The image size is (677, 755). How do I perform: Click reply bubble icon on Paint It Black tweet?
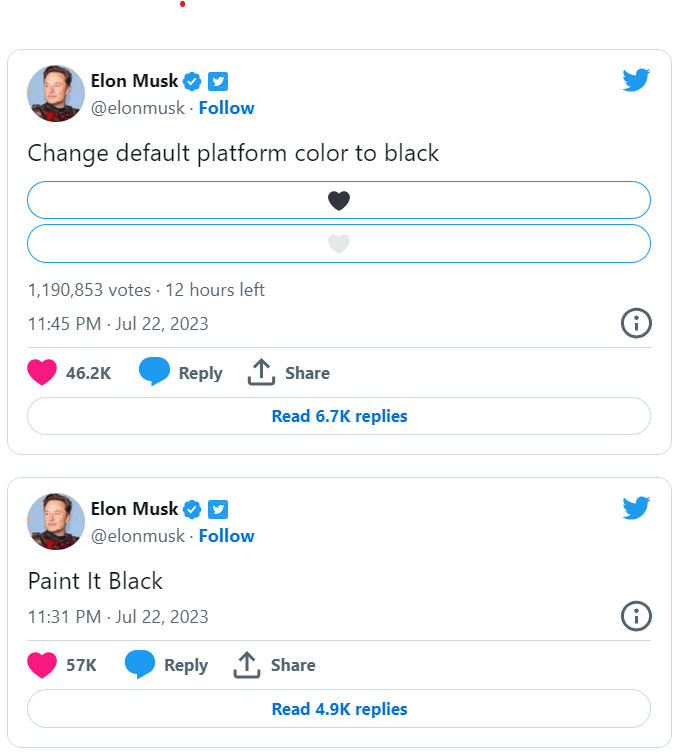pos(140,664)
